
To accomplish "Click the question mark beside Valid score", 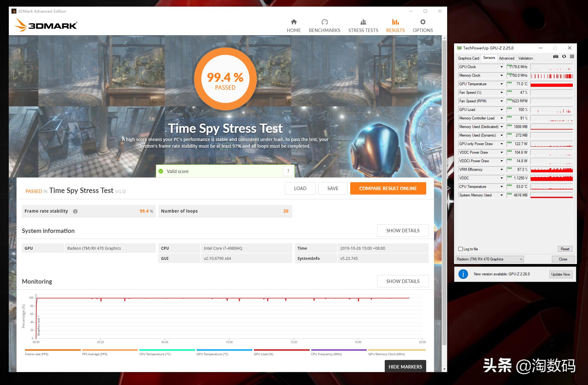I will tap(288, 171).
